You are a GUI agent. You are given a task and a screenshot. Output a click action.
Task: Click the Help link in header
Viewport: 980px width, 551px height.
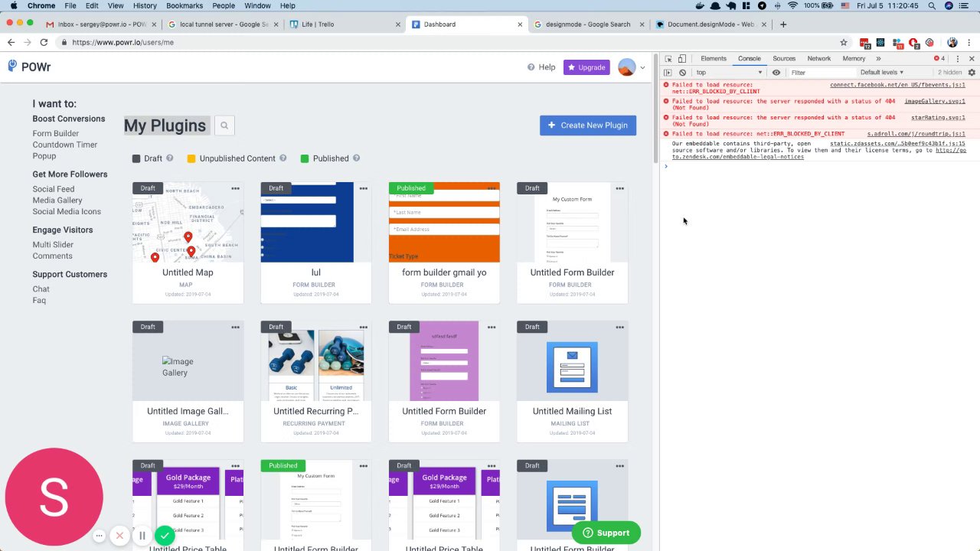pyautogui.click(x=541, y=67)
